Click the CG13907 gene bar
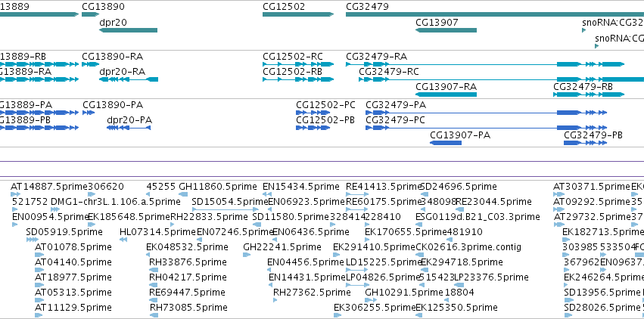 pos(446,30)
